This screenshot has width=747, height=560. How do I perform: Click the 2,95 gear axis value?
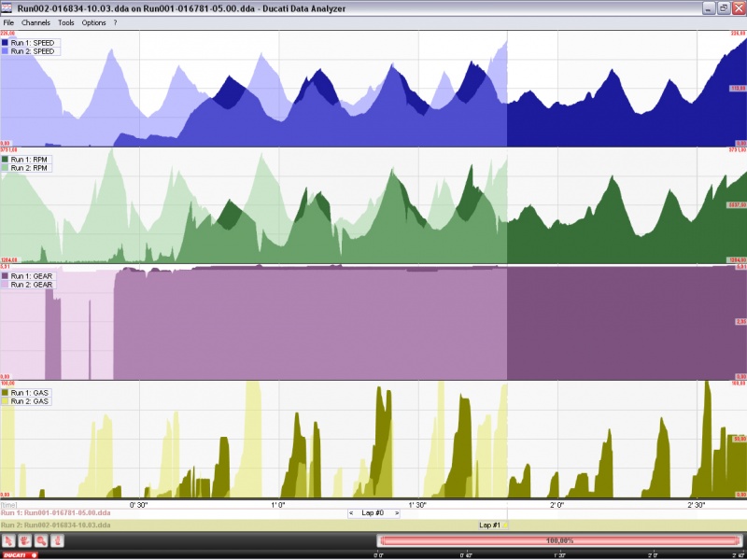(740, 322)
